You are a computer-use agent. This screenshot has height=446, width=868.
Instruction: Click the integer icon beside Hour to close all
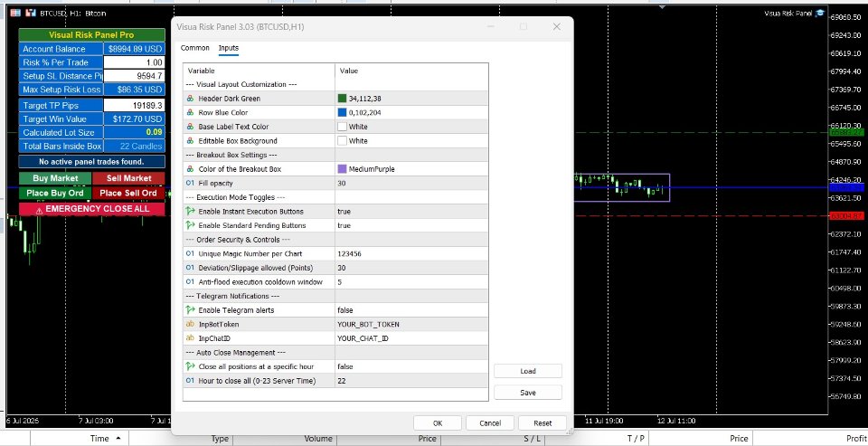[190, 381]
